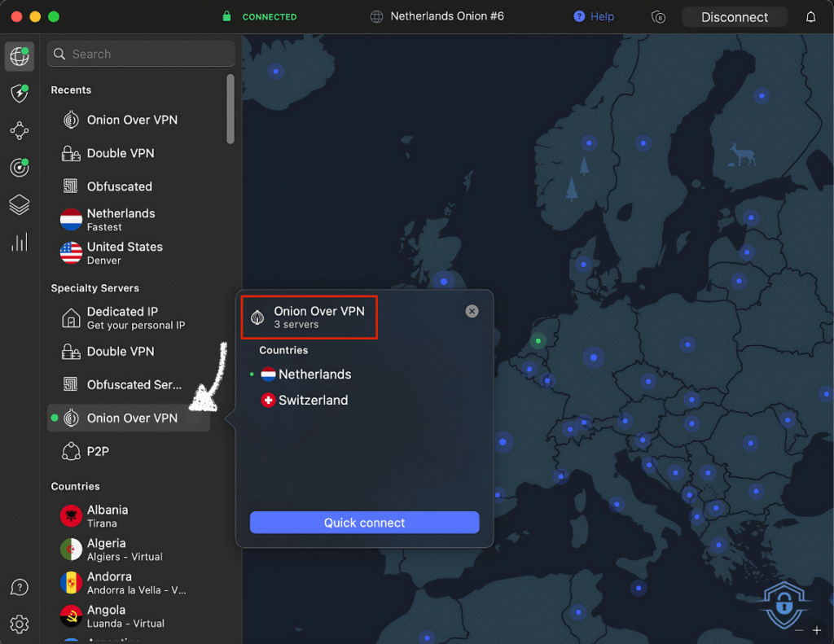Select Albania Tirana in Countries
Image resolution: width=834 pixels, height=644 pixels.
click(x=129, y=516)
